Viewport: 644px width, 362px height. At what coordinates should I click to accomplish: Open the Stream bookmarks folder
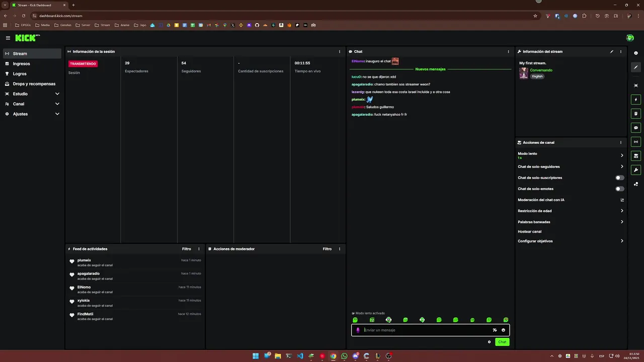click(102, 25)
